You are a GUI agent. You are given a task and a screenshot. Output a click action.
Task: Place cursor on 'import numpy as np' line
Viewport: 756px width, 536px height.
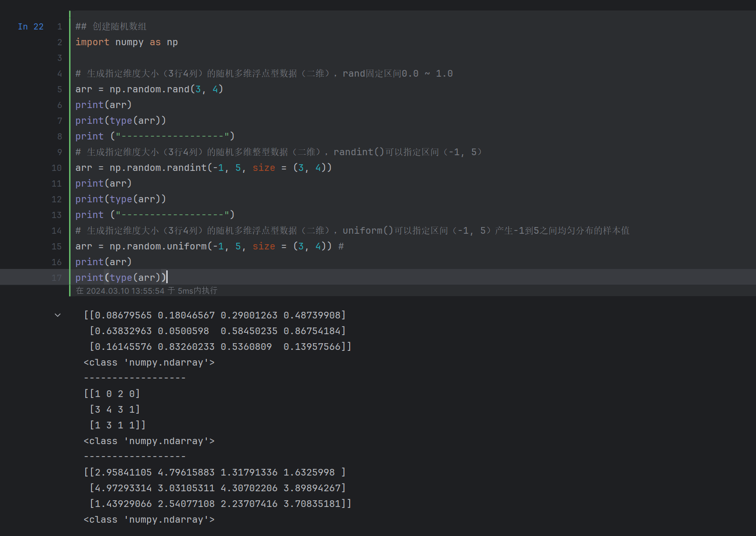pyautogui.click(x=127, y=42)
